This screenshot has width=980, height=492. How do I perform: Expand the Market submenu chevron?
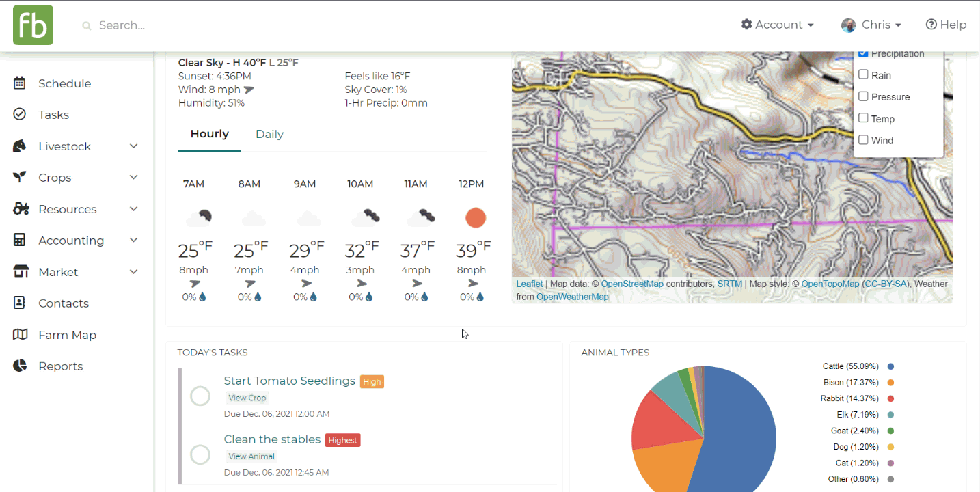134,272
